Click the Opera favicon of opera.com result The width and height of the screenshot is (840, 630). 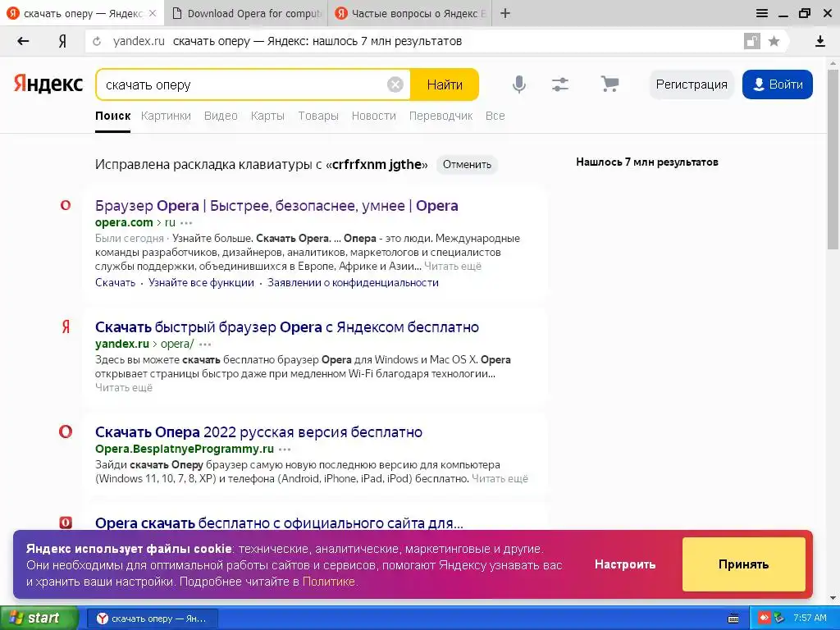click(66, 205)
